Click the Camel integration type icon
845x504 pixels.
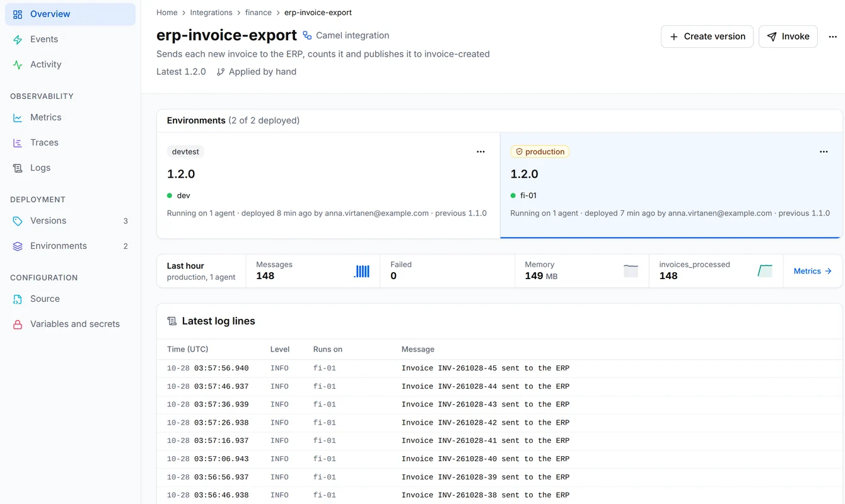pos(307,36)
